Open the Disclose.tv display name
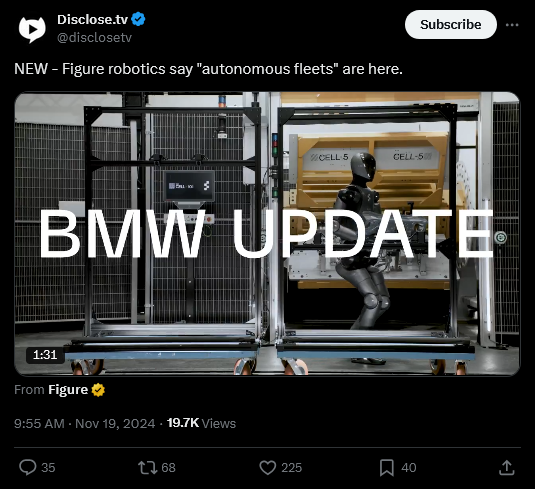The height and width of the screenshot is (489, 535). coord(92,19)
